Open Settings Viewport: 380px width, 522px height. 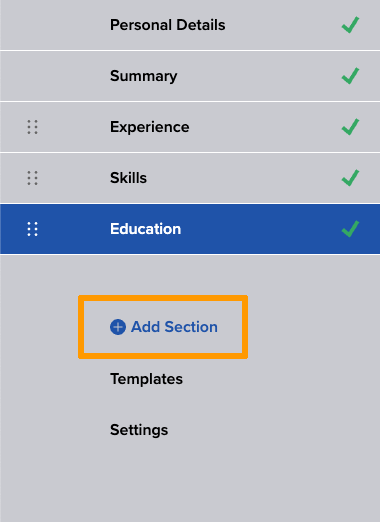pyautogui.click(x=139, y=430)
